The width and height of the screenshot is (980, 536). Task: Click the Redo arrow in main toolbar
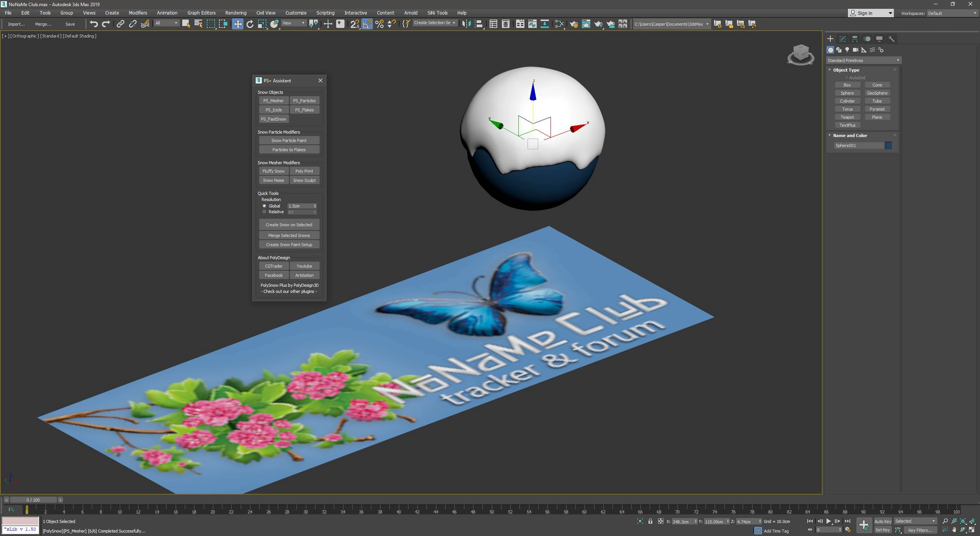(106, 24)
